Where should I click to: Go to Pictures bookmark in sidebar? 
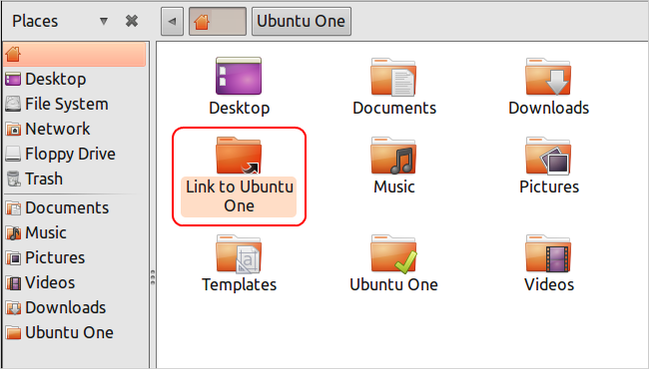pos(75,257)
